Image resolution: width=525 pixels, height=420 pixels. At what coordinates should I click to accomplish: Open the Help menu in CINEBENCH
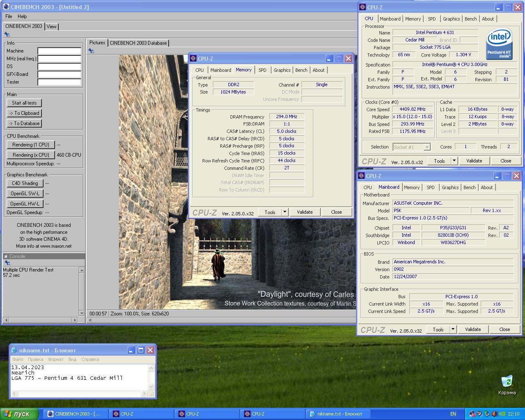[22, 16]
